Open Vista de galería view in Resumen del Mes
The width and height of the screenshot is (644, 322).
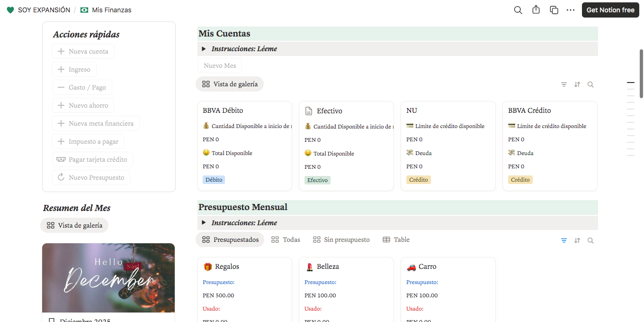[74, 225]
